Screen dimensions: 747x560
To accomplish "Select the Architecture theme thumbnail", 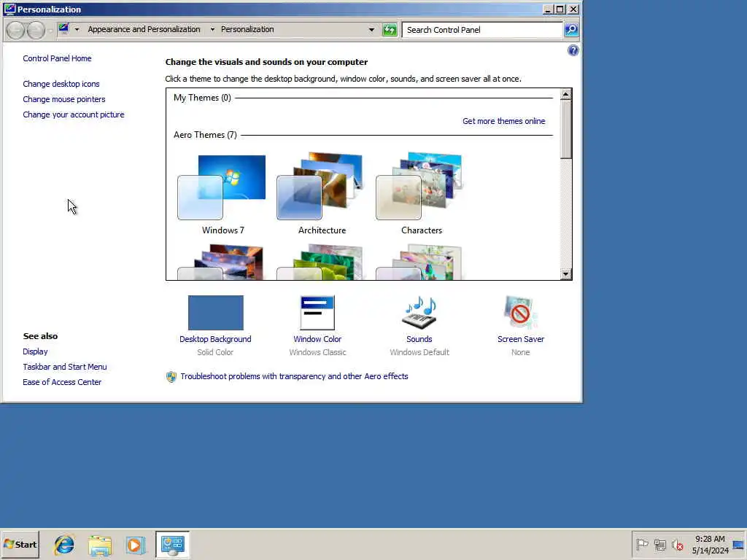I will (321, 186).
